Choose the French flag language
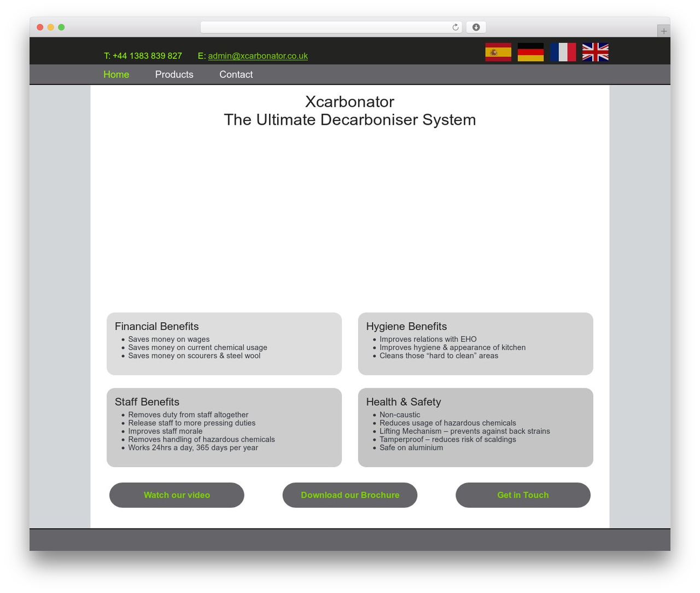 pos(563,52)
